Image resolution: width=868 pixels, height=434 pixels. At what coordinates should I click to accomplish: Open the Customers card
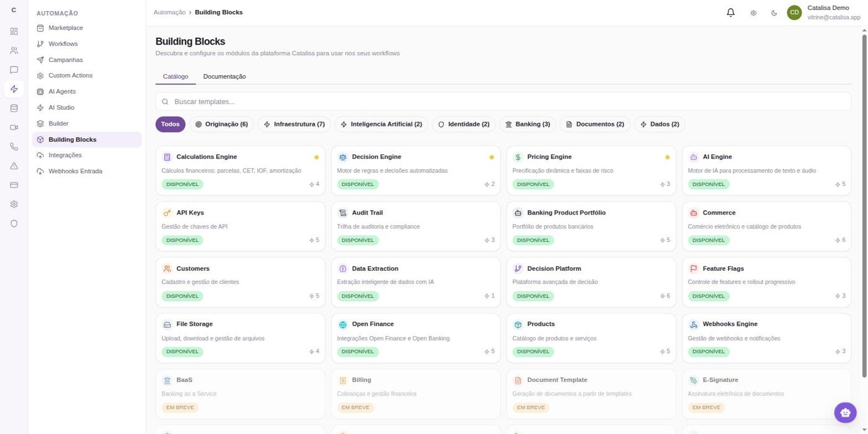(x=240, y=282)
